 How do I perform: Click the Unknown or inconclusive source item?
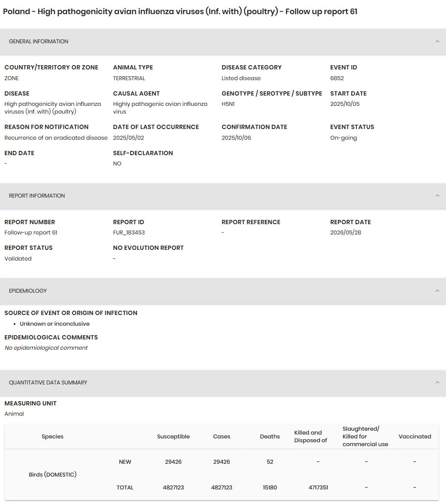(55, 324)
